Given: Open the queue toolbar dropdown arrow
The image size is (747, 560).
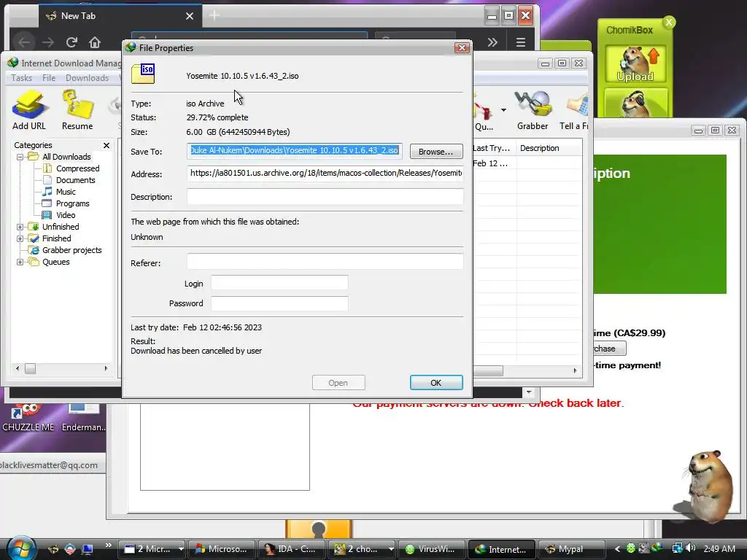Looking at the screenshot, I should [x=503, y=110].
